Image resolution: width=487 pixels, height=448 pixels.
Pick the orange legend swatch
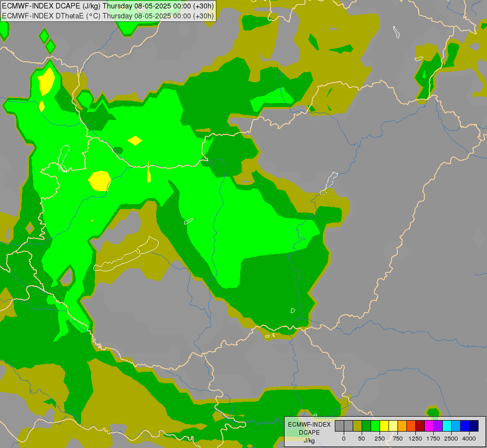click(402, 426)
